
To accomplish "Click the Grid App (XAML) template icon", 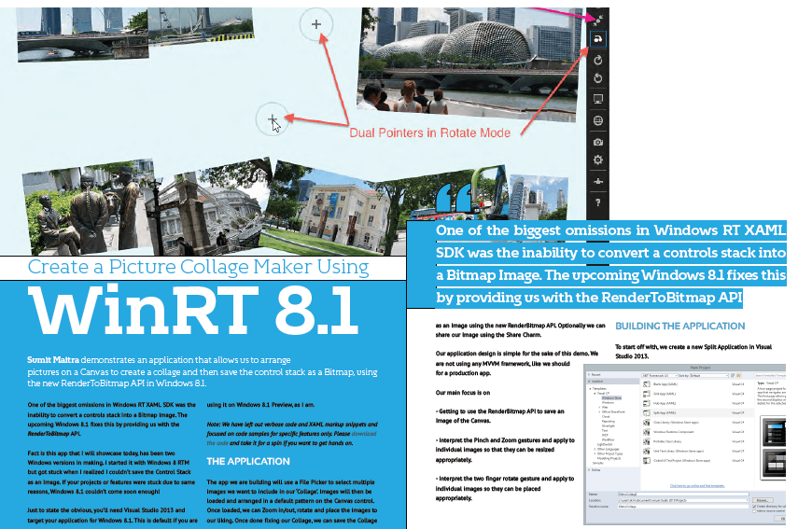I will tap(647, 394).
